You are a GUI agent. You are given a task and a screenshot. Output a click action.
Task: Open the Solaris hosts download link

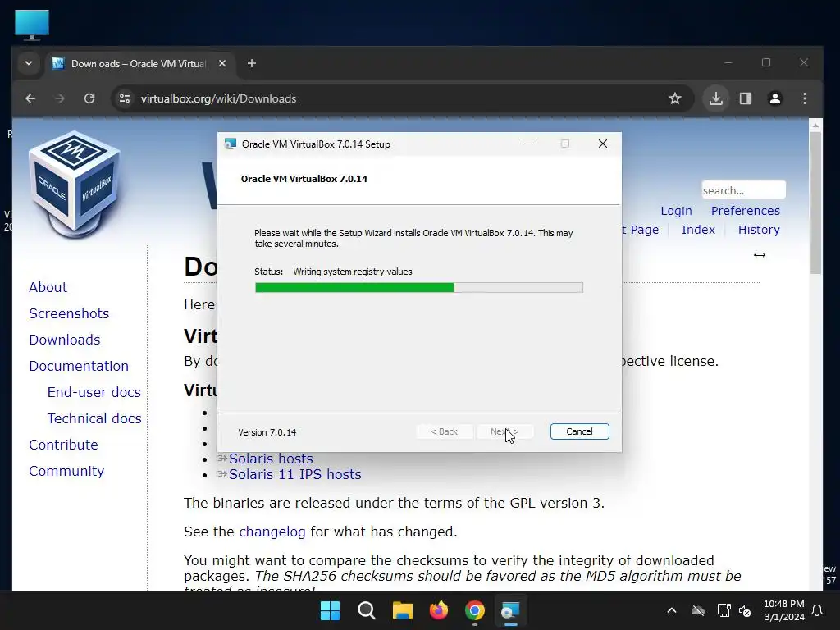click(x=271, y=459)
